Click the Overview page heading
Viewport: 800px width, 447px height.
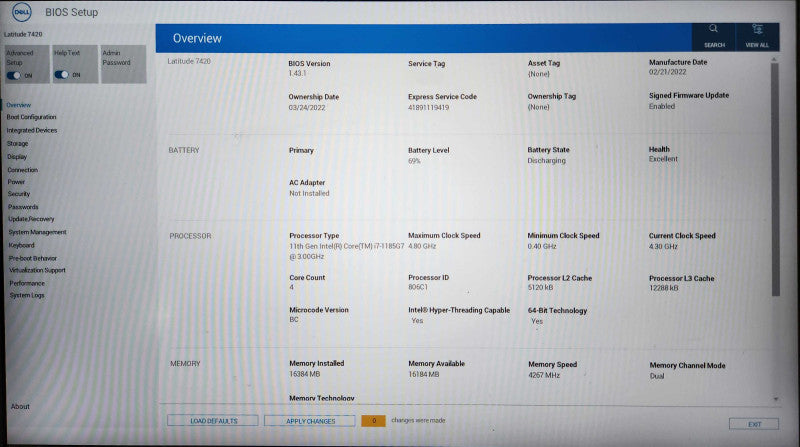tap(197, 38)
